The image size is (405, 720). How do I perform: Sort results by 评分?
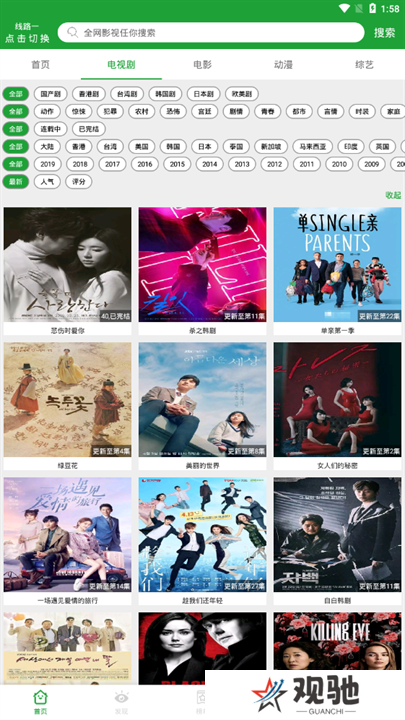pyautogui.click(x=79, y=181)
